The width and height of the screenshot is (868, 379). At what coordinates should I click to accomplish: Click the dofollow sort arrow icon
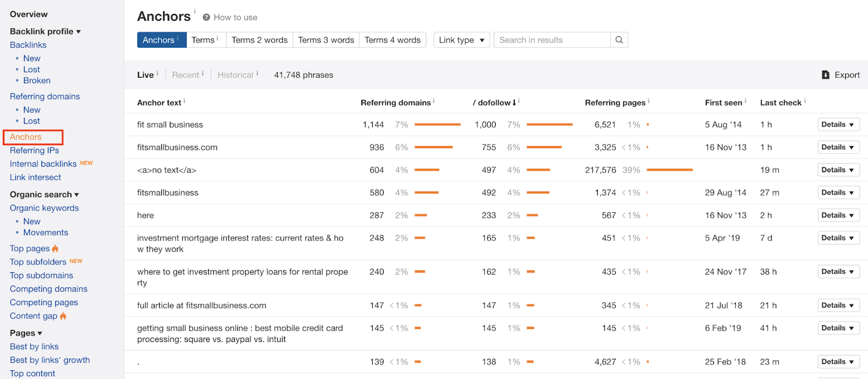[x=514, y=102]
